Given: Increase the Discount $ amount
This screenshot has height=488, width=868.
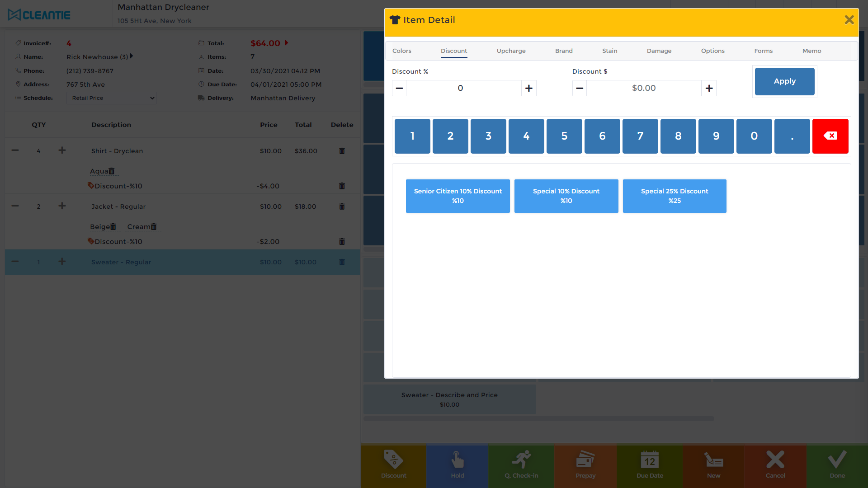Looking at the screenshot, I should click(709, 88).
